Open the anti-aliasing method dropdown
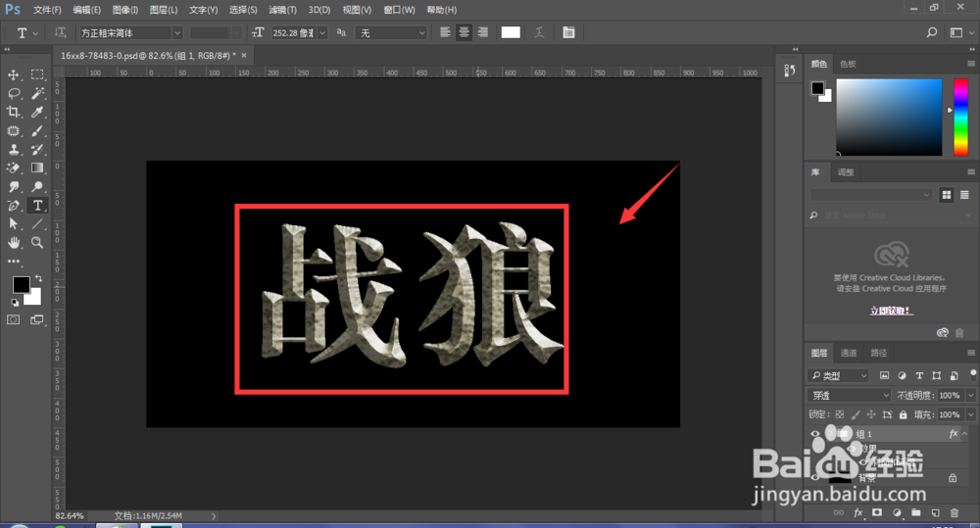 click(x=391, y=32)
